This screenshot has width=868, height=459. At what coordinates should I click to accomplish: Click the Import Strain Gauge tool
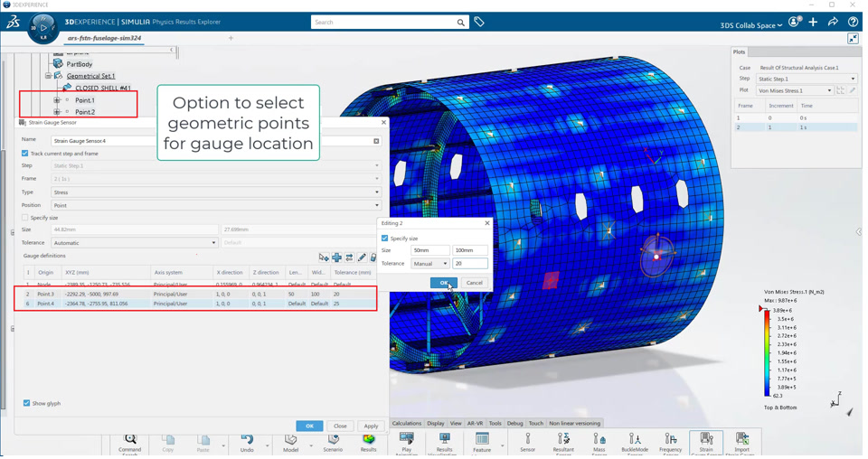(741, 443)
